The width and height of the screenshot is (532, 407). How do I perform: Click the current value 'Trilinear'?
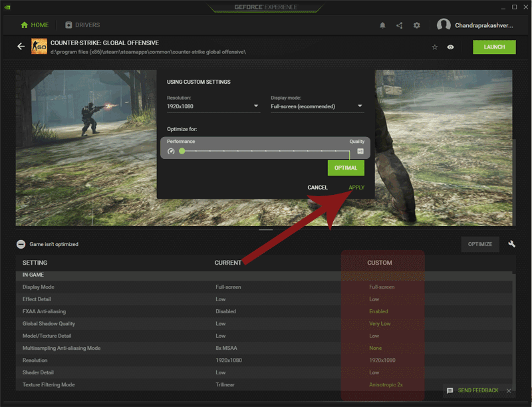225,384
